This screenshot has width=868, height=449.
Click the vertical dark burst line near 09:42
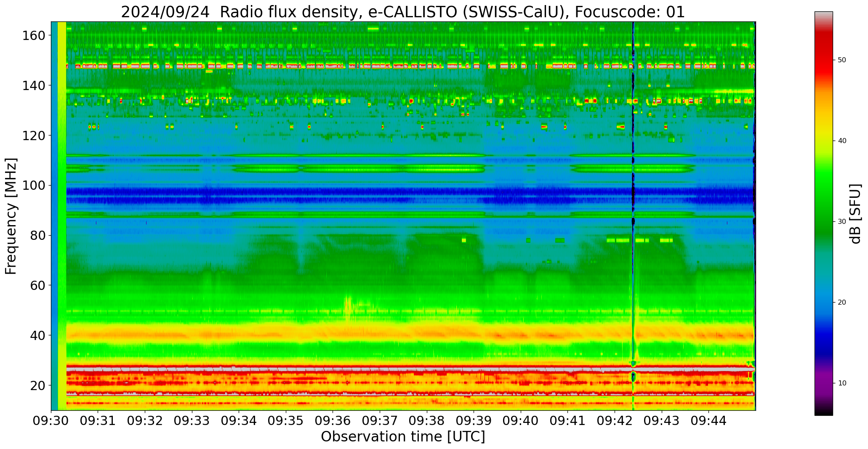(633, 216)
